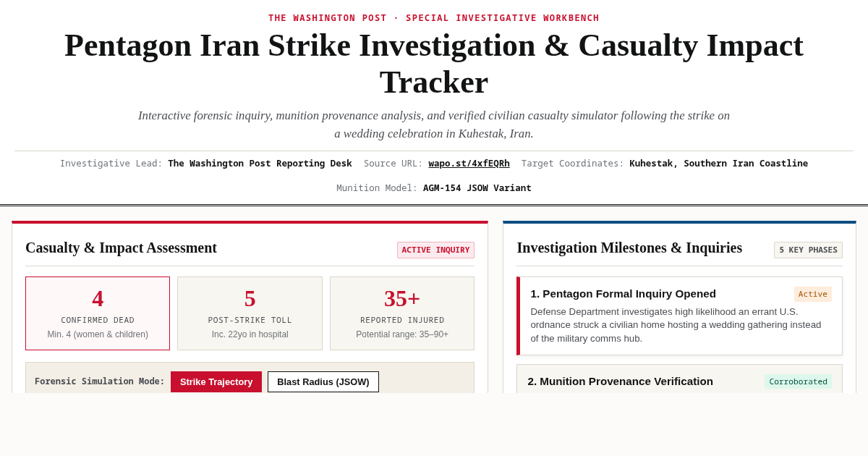Select the Post-Strike Toll stat card
Image resolution: width=868 pixels, height=456 pixels.
coord(250,313)
